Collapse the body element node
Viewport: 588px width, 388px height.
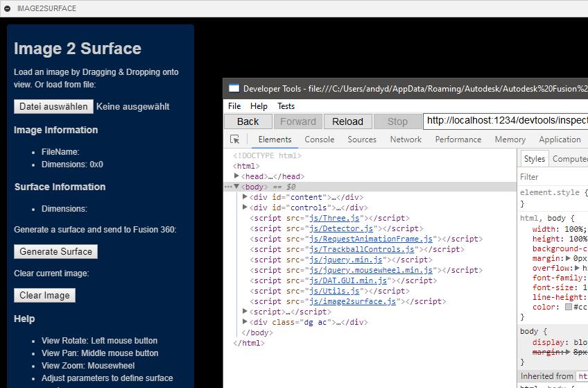[x=236, y=186]
